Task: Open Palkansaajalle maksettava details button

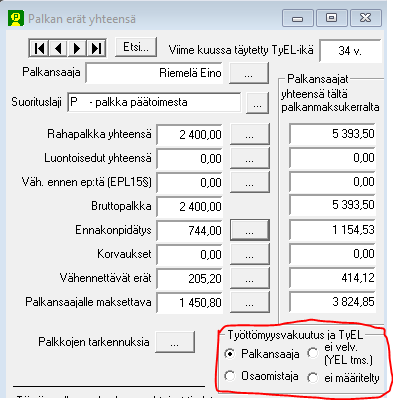Action: (250, 302)
